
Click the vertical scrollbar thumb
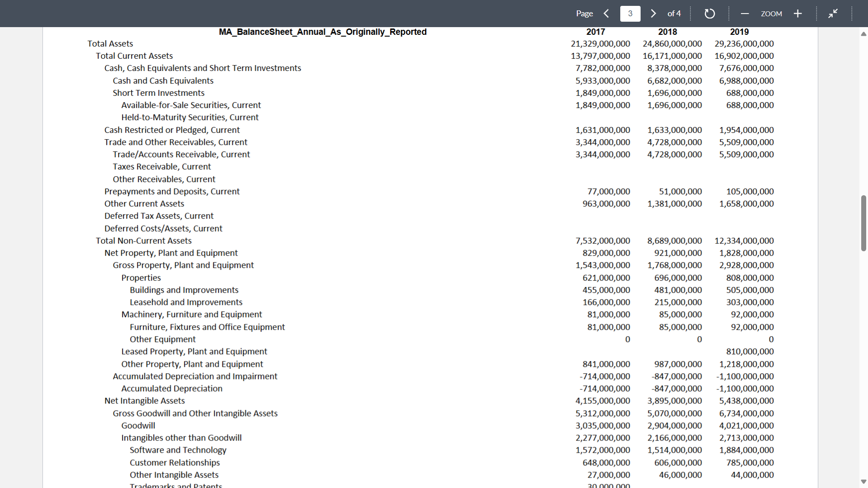pyautogui.click(x=863, y=223)
